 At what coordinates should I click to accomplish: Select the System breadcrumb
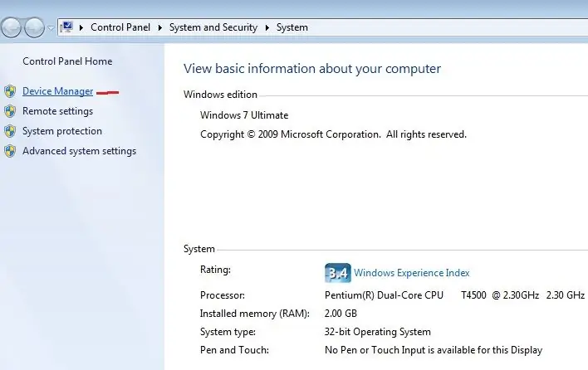[292, 27]
